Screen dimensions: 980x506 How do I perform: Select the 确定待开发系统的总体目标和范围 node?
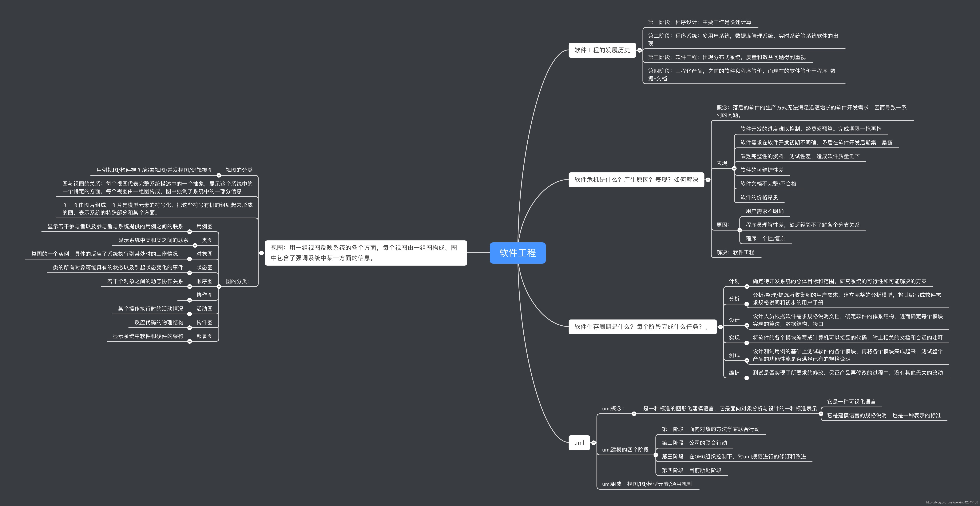(839, 281)
